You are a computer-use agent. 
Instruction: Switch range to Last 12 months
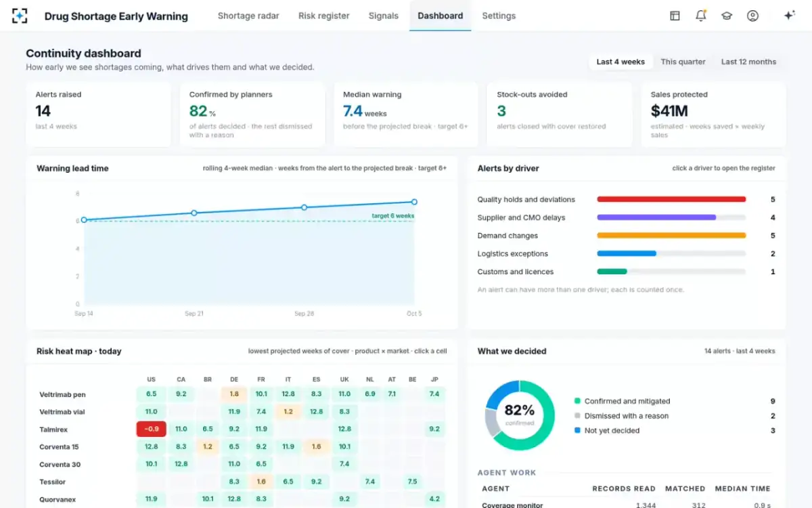pos(748,62)
